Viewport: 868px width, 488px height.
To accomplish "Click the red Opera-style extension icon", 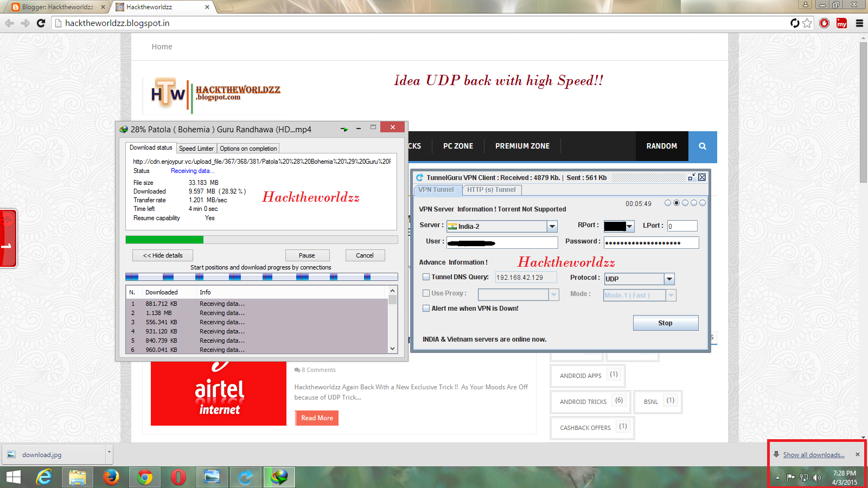I will [x=825, y=23].
